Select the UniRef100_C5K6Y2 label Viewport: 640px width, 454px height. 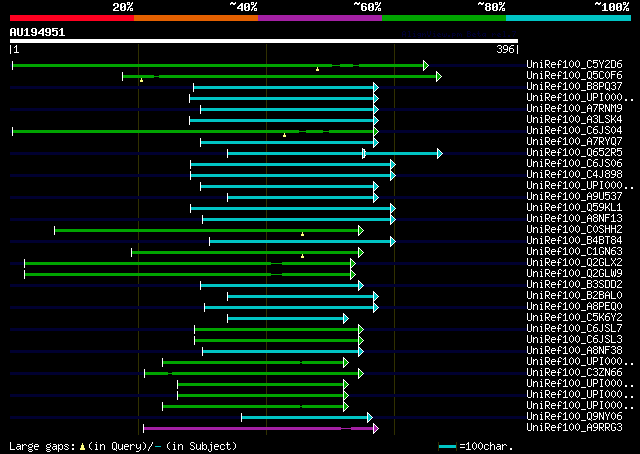574,318
